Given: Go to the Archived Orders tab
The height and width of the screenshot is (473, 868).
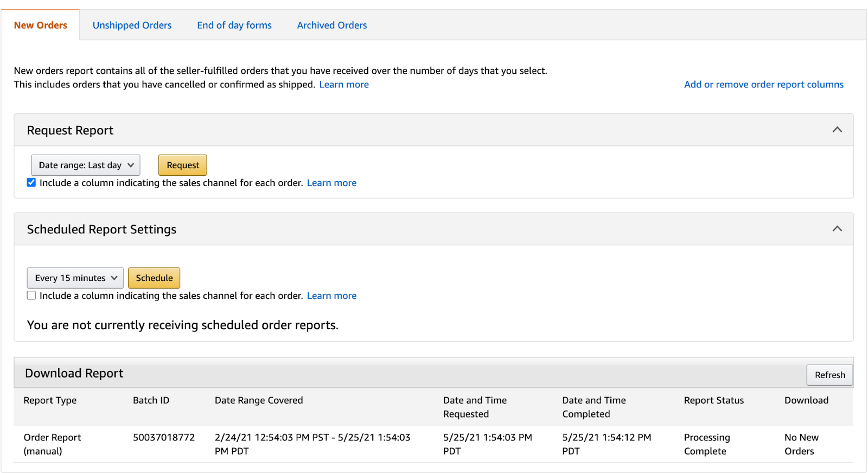Looking at the screenshot, I should pyautogui.click(x=331, y=25).
